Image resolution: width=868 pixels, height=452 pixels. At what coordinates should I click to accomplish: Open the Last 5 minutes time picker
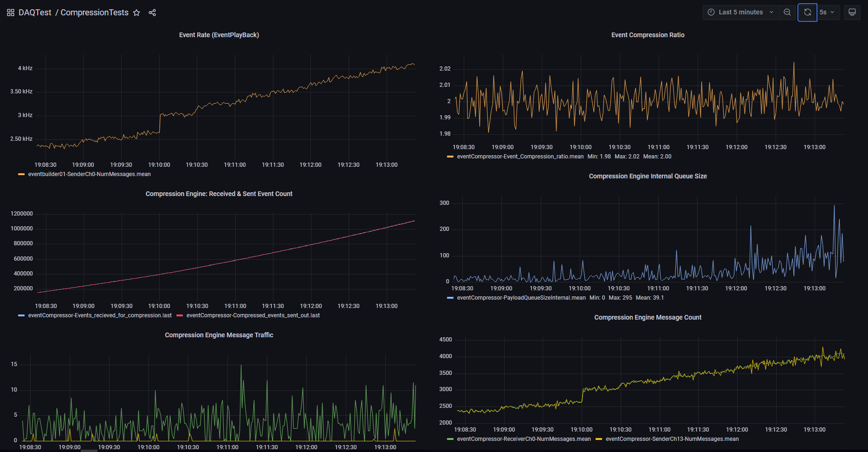pyautogui.click(x=740, y=12)
